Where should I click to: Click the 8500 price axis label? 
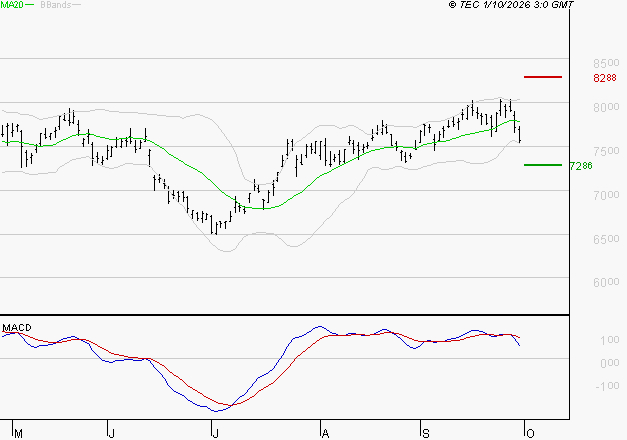point(606,63)
